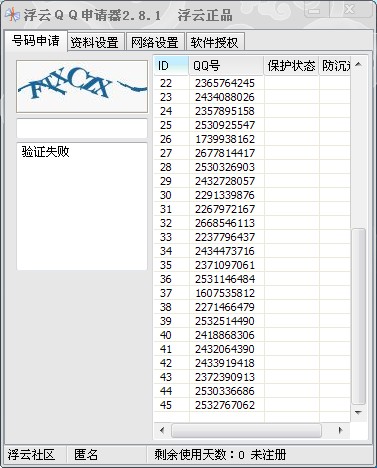The width and height of the screenshot is (377, 468).
Task: Click the vertical scrollbar thumb
Action: point(359,316)
